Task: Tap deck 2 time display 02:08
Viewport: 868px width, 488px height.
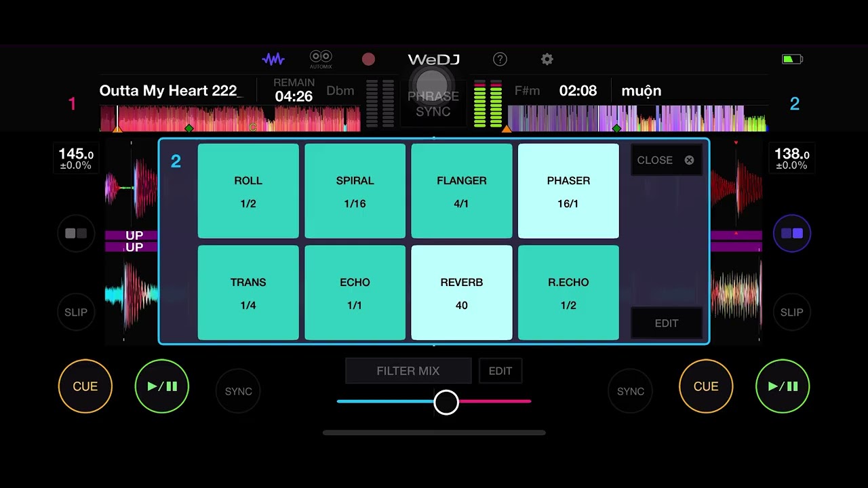Action: [578, 91]
